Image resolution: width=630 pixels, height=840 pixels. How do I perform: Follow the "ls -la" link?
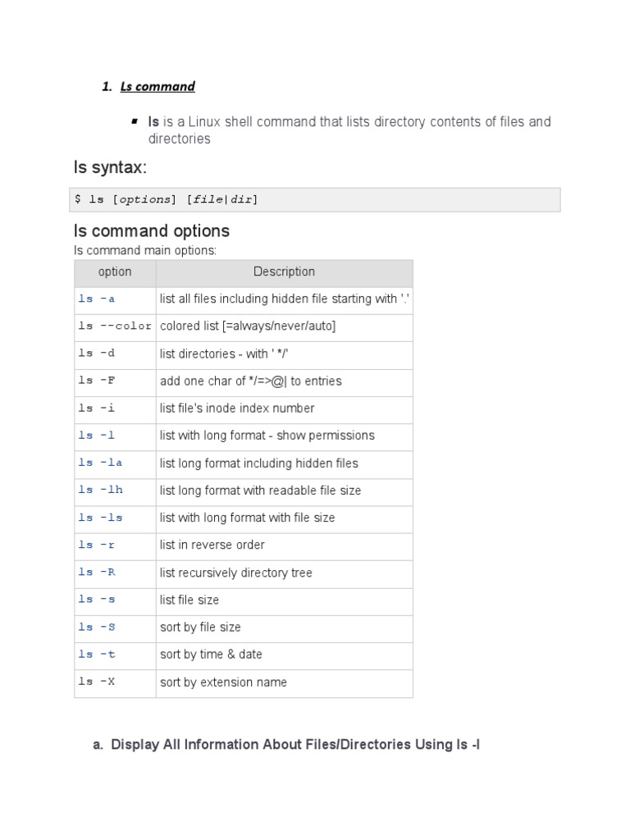click(100, 463)
